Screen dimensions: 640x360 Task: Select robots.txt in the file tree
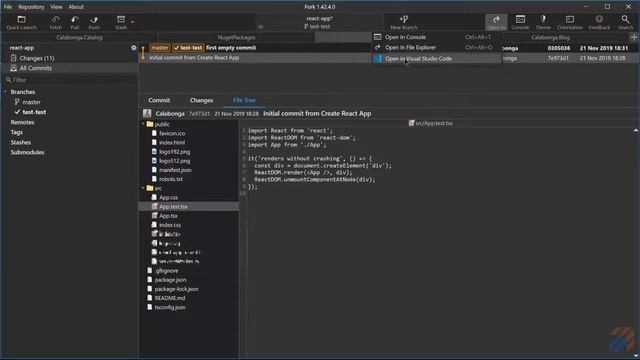(171, 179)
